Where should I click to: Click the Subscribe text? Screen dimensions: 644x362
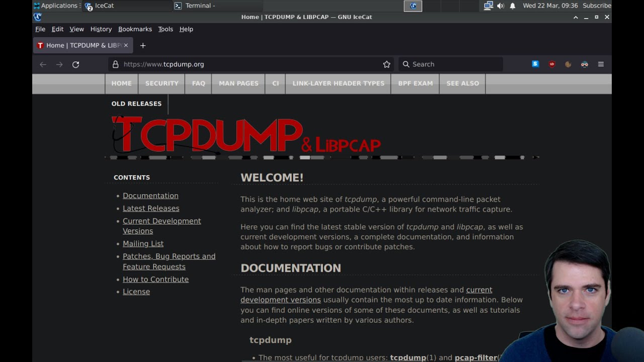click(597, 6)
